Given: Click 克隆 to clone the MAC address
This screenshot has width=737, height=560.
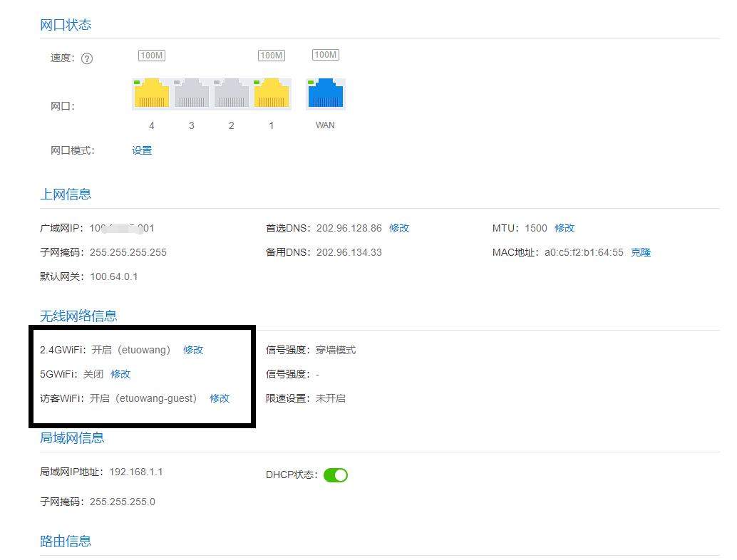Looking at the screenshot, I should 640,252.
